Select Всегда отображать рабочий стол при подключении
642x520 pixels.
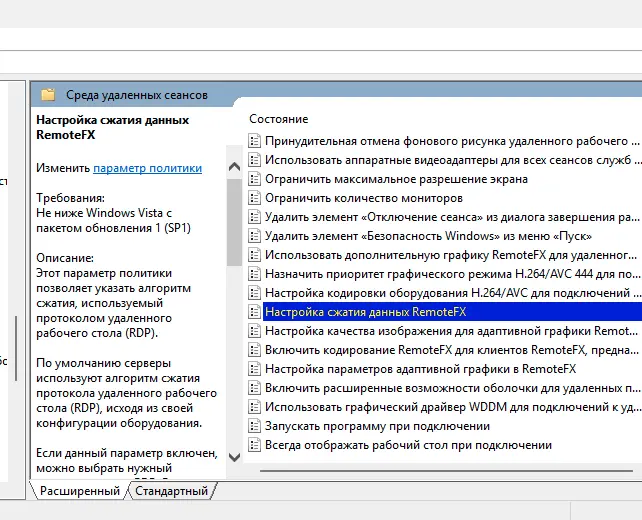pyautogui.click(x=408, y=445)
